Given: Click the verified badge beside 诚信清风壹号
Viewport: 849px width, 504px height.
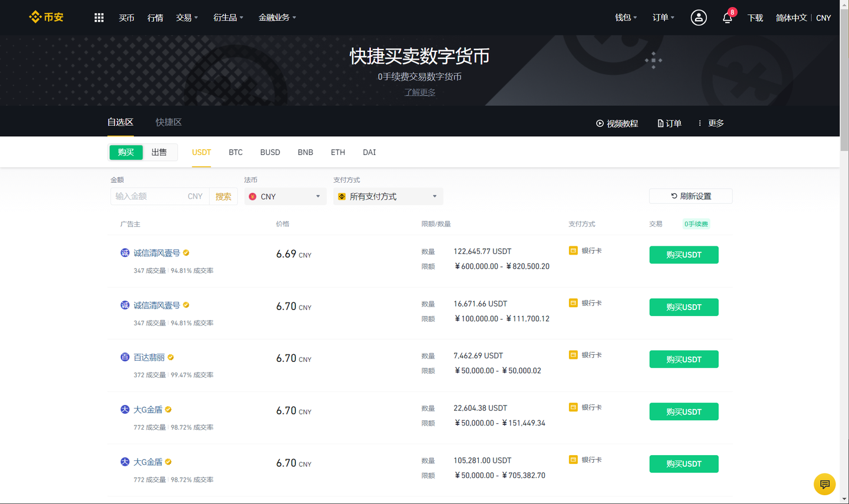Looking at the screenshot, I should [x=186, y=252].
